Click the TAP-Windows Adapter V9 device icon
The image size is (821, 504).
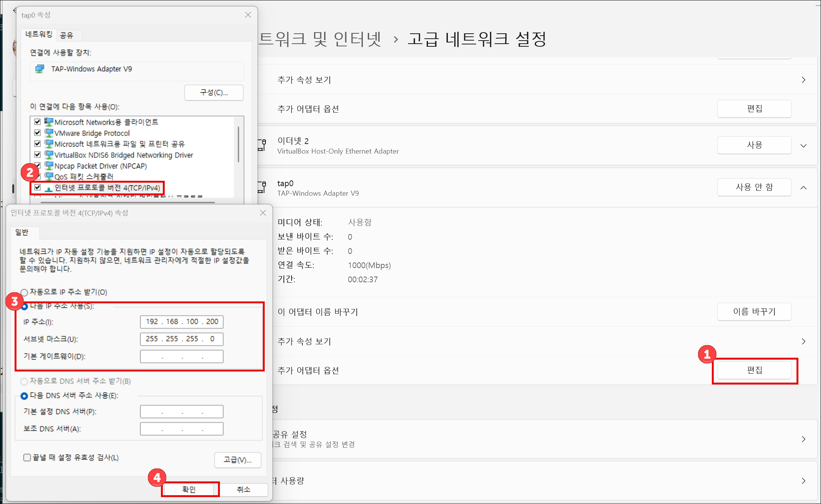click(40, 69)
